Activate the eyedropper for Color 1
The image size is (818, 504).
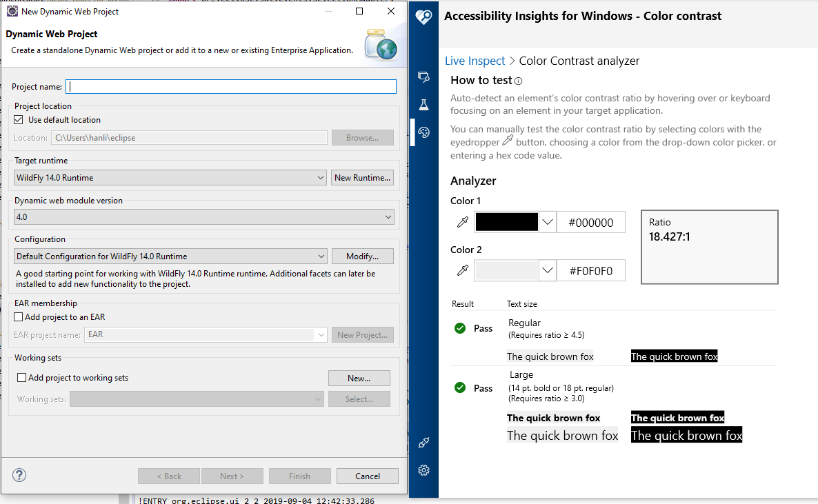[x=461, y=221]
